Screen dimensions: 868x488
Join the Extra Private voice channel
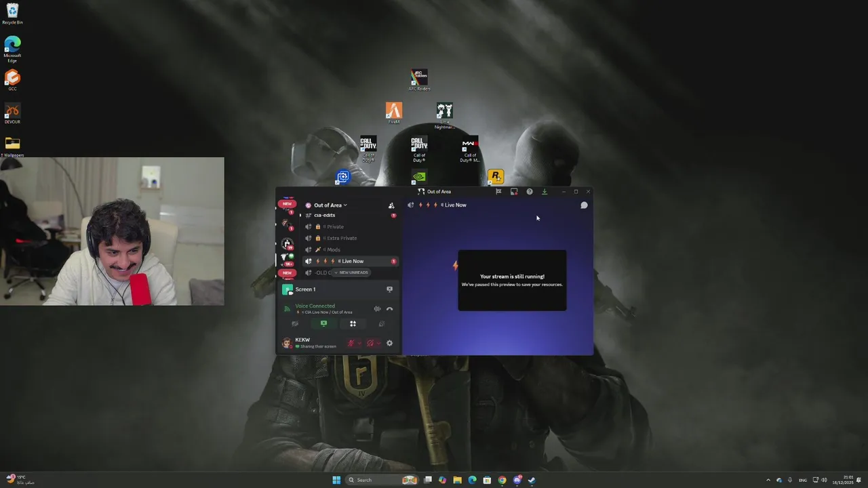click(x=349, y=239)
